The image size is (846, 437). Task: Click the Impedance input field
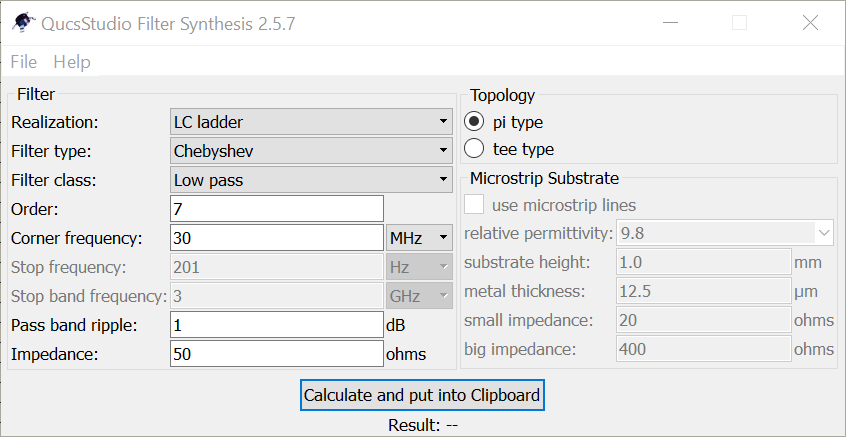[277, 354]
